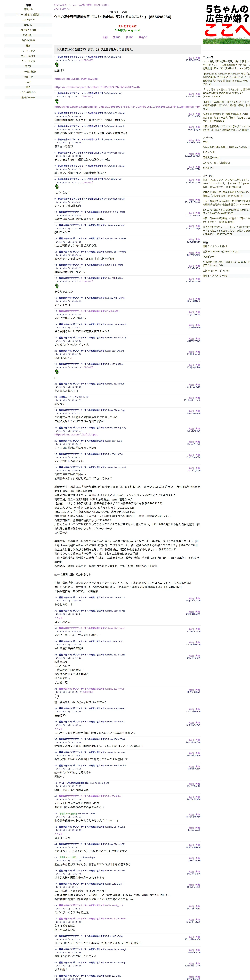This screenshot has height=980, width=250.
Task: Click the UPLIFT ログイン link
Action: click(x=62, y=9)
